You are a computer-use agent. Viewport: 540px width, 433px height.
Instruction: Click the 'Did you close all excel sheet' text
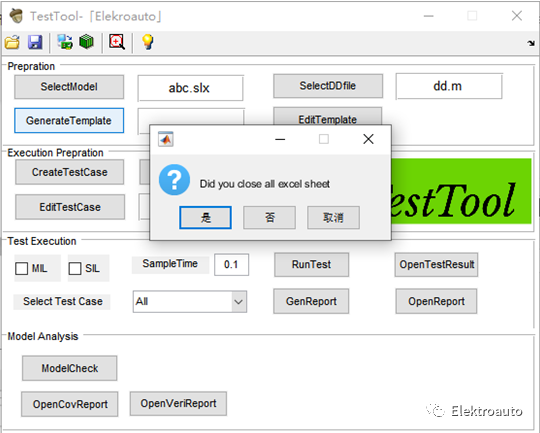pyautogui.click(x=264, y=184)
